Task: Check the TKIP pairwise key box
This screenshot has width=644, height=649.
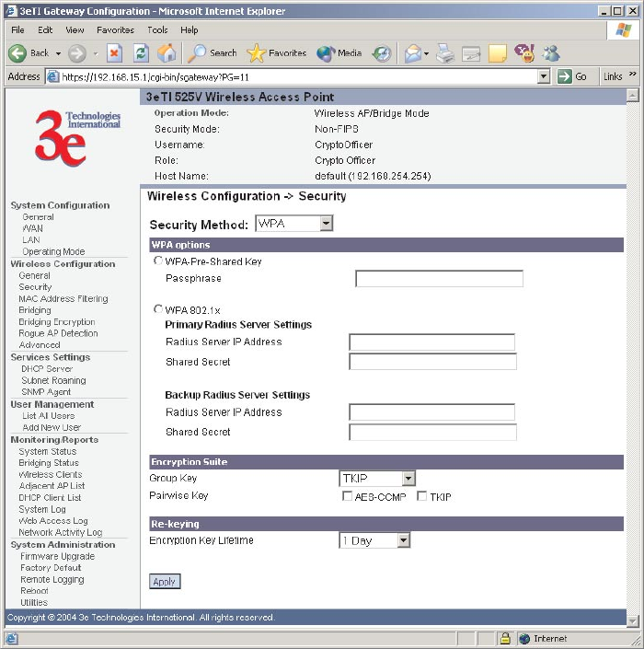Action: (422, 496)
